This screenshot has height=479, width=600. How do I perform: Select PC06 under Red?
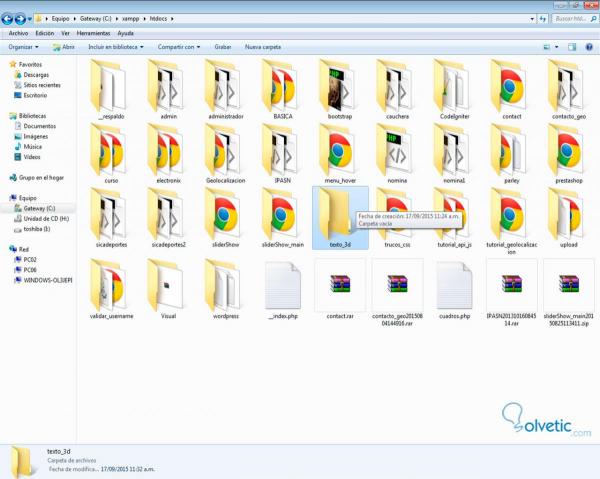[30, 270]
